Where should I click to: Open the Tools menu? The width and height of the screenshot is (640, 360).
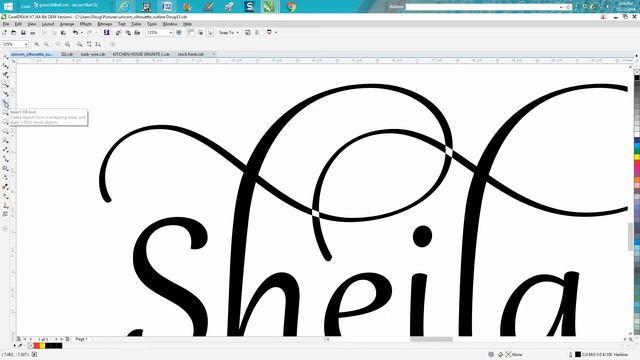click(x=152, y=24)
